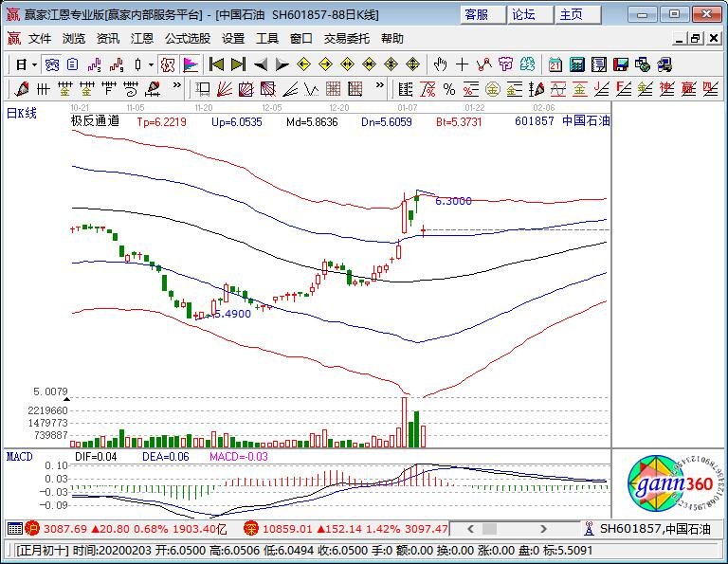Click the yellow diamond right-arrow icon
Image resolution: width=728 pixels, height=564 pixels.
pyautogui.click(x=325, y=64)
